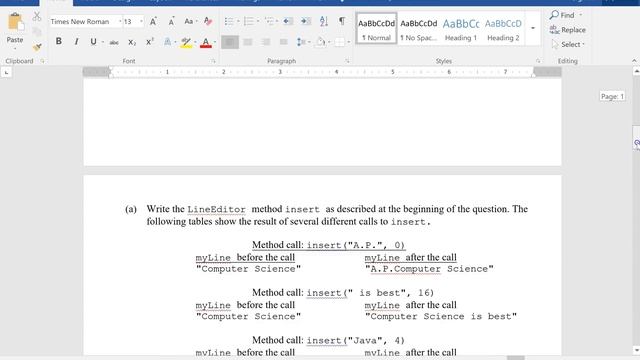
Task: Apply the Normal style
Action: pos(376,28)
